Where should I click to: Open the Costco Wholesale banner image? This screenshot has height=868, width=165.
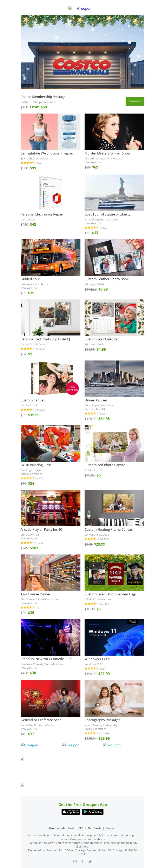82,52
